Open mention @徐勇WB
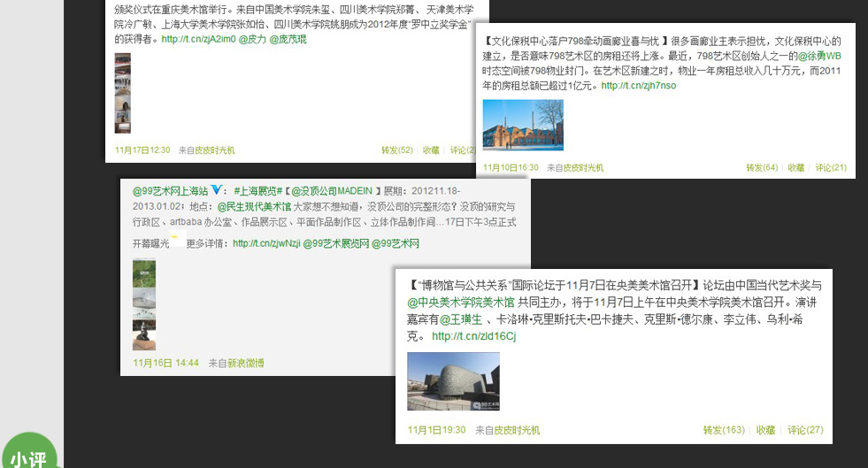 819,56
